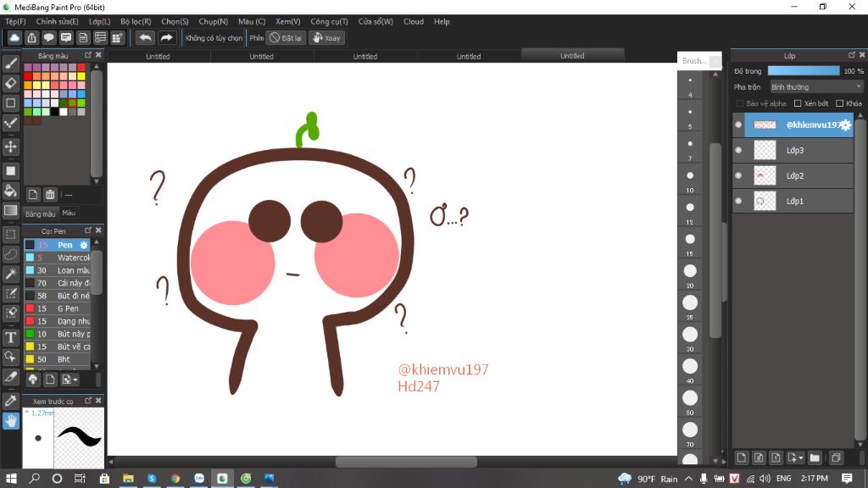Select the Move tool

click(x=11, y=147)
